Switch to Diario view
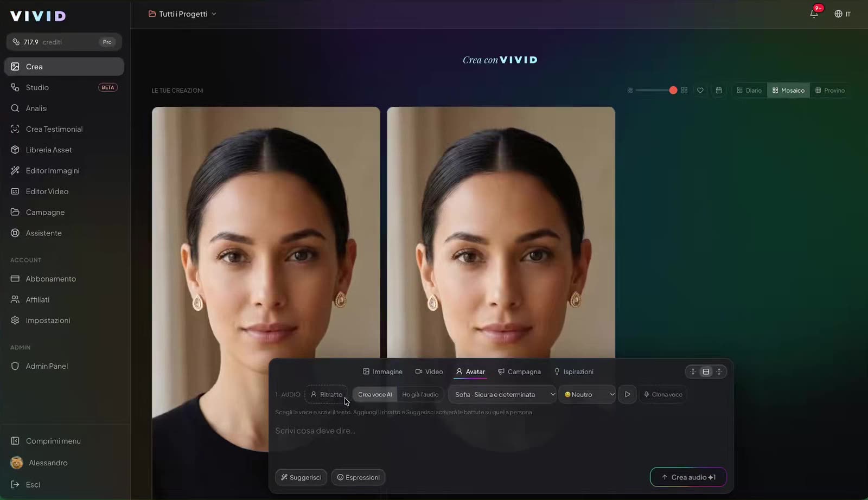This screenshot has width=868, height=500. 749,91
